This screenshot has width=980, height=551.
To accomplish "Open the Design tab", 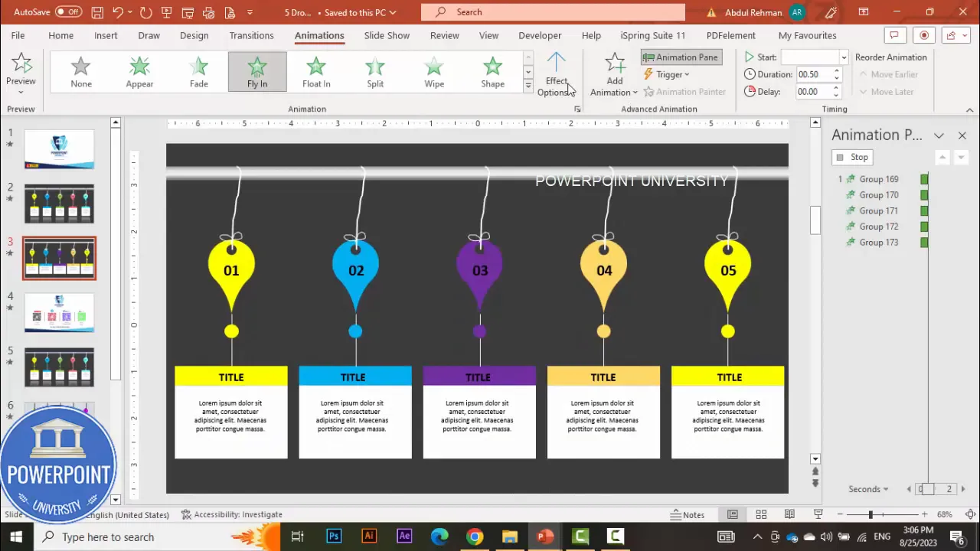I will 194,35.
